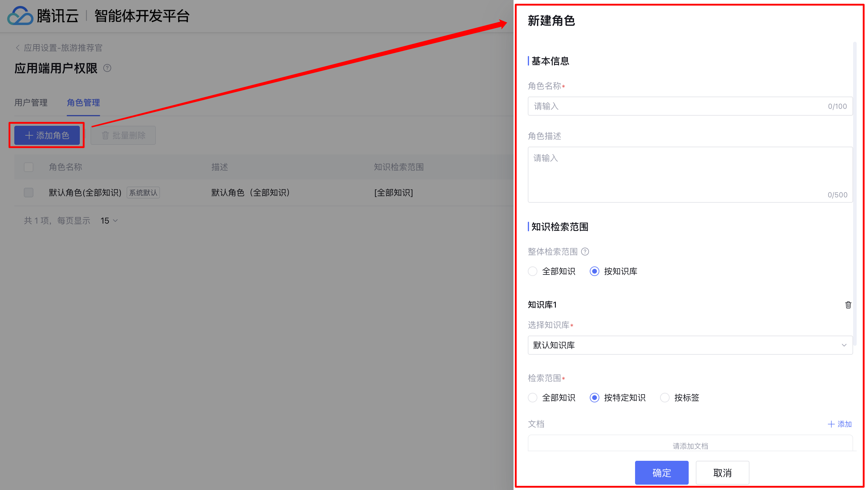Choose the 按标签 radio under 检索范围
The width and height of the screenshot is (868, 490).
(x=665, y=398)
